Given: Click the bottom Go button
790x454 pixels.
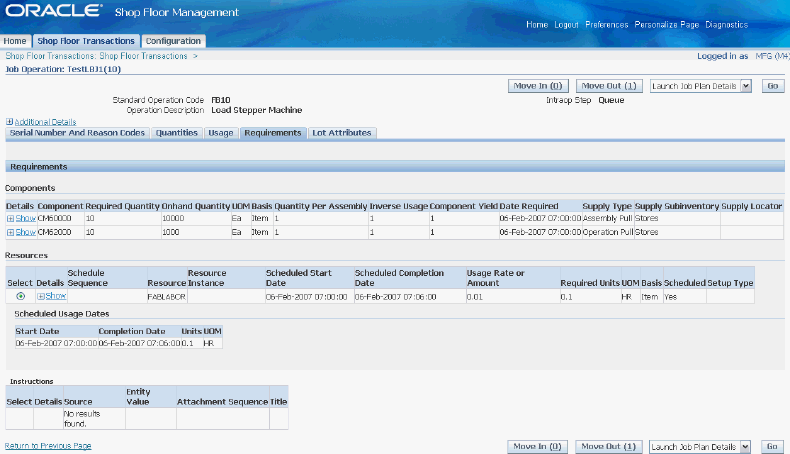Looking at the screenshot, I should (772, 447).
